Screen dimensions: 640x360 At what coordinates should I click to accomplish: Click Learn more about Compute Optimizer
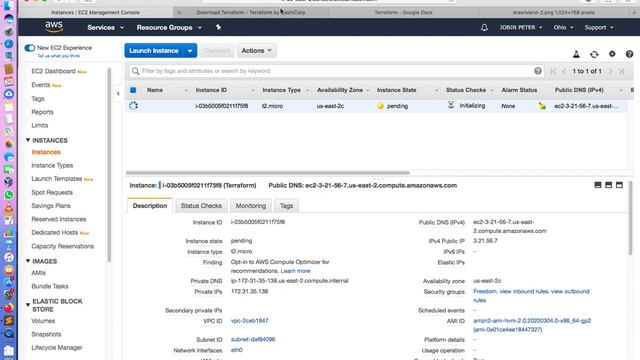point(296,271)
